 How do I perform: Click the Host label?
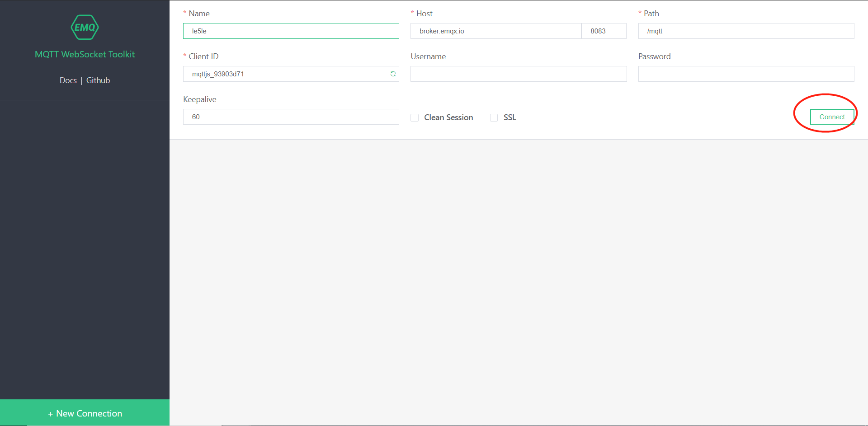(x=425, y=14)
